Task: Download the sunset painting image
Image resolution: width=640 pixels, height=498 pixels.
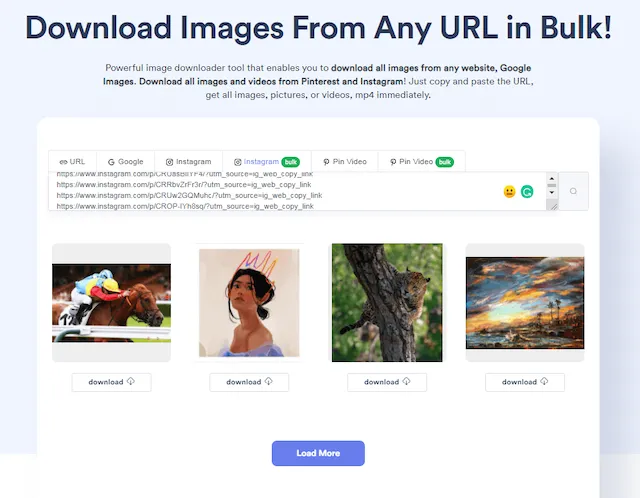Action: (x=525, y=382)
